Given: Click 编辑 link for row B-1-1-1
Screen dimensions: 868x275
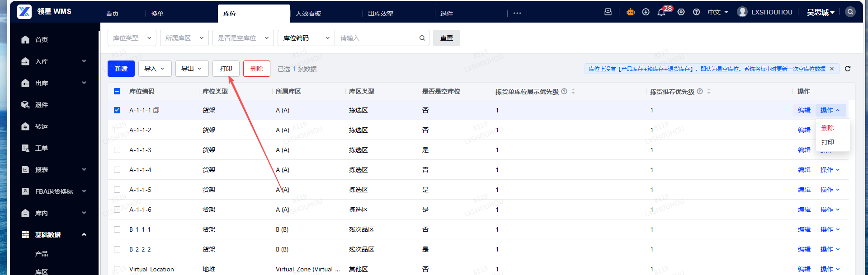Looking at the screenshot, I should (804, 229).
